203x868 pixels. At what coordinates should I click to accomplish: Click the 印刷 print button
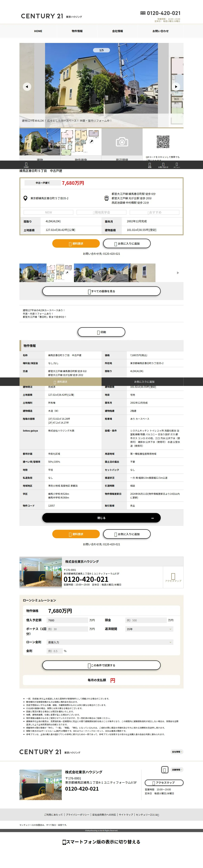click(x=101, y=332)
